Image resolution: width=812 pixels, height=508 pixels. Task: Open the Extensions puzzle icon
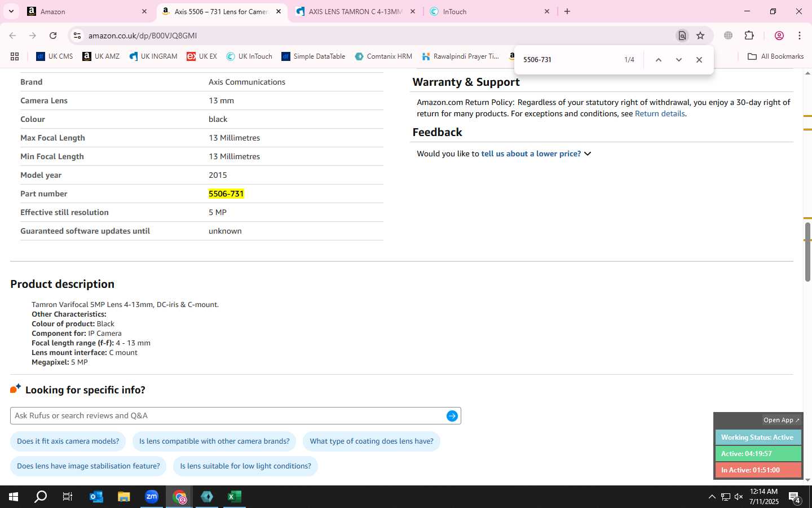point(749,36)
